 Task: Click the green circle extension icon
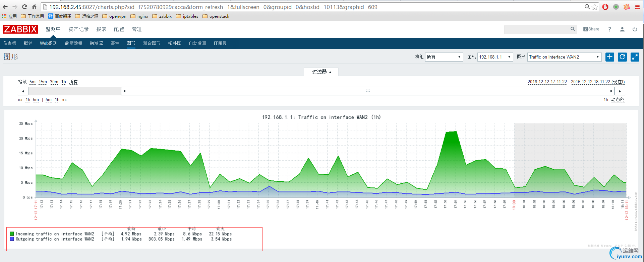click(x=616, y=7)
